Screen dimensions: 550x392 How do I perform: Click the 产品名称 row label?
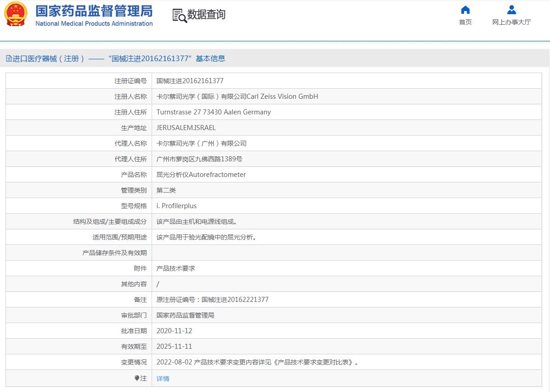point(134,175)
